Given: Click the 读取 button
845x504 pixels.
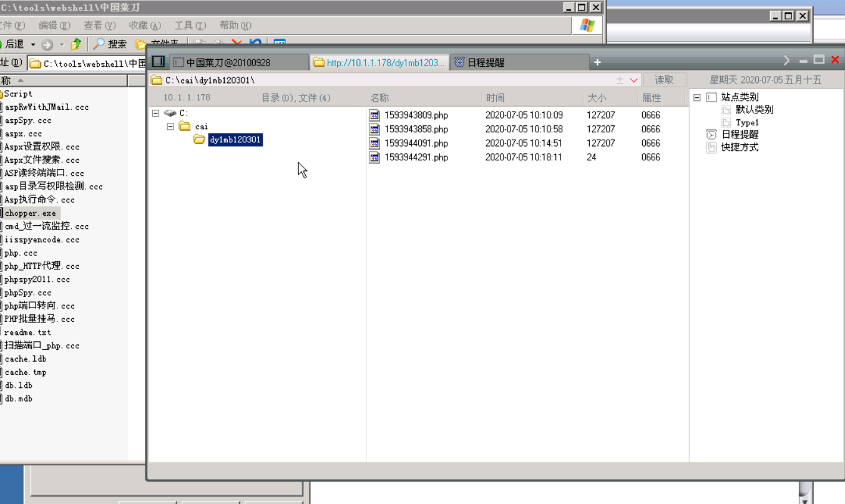Looking at the screenshot, I should coord(664,80).
